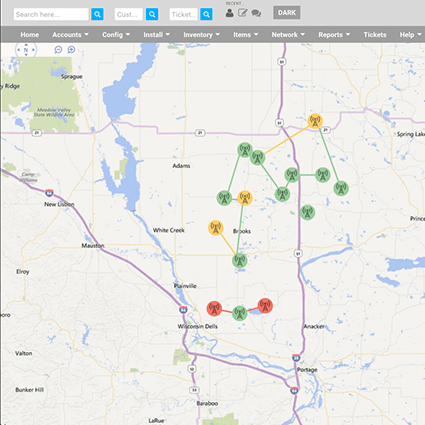This screenshot has height=425, width=425.
Task: Select yellow tower beside highway 21 shield
Action: click(x=315, y=121)
